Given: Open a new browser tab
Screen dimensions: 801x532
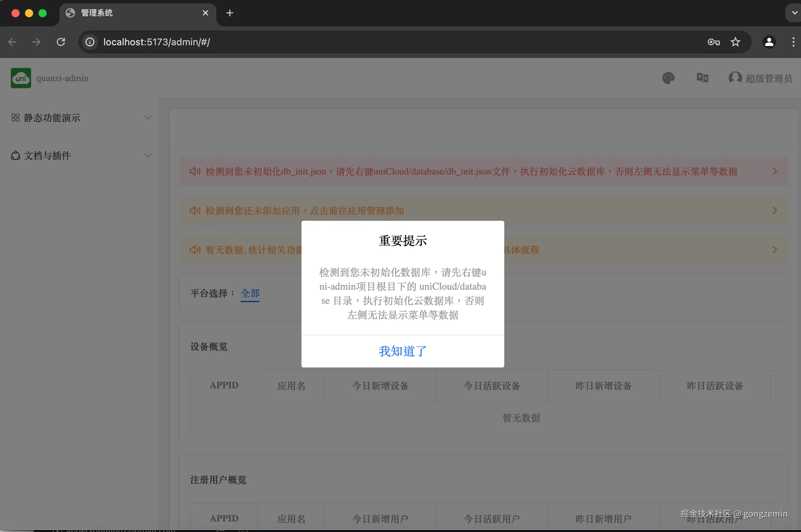Looking at the screenshot, I should click(230, 13).
